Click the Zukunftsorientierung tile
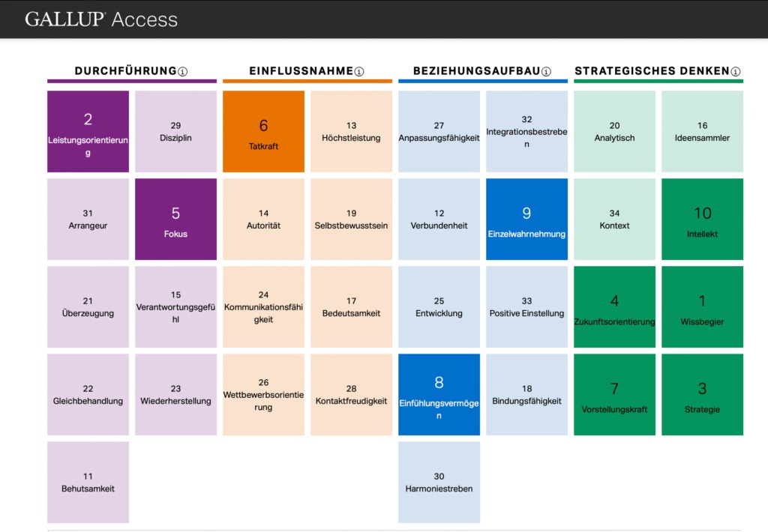 tap(614, 307)
